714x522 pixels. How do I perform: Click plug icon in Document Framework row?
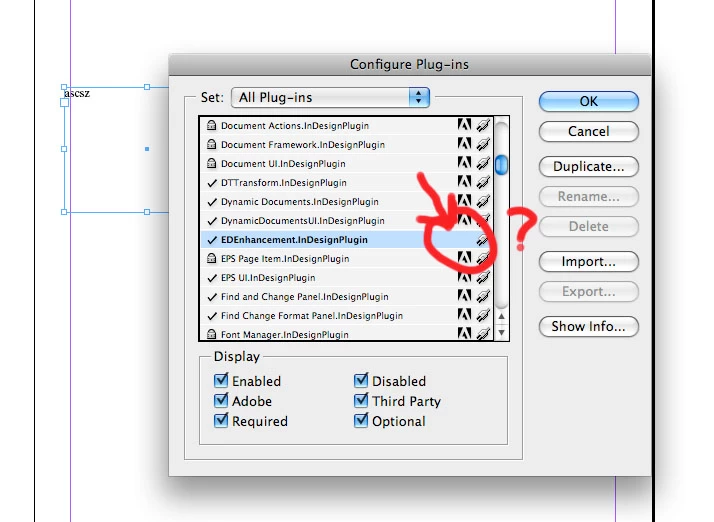(x=483, y=144)
